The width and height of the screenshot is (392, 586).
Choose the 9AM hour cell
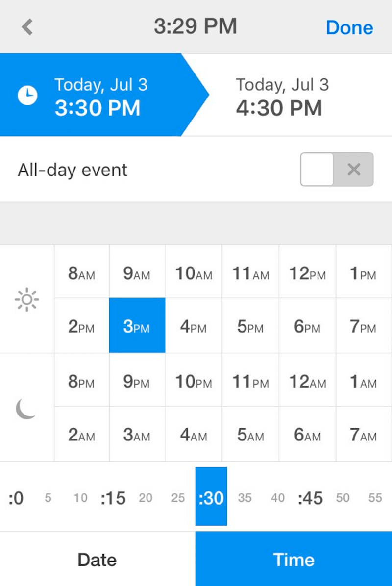tap(137, 272)
